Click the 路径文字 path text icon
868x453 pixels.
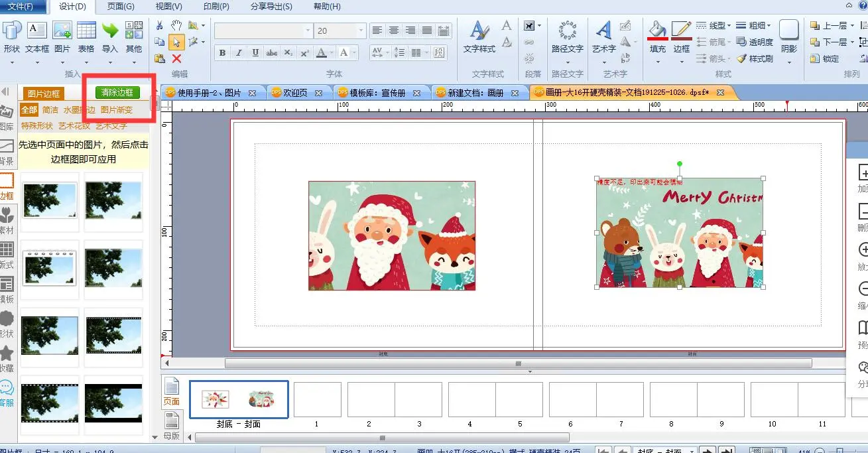click(x=567, y=36)
